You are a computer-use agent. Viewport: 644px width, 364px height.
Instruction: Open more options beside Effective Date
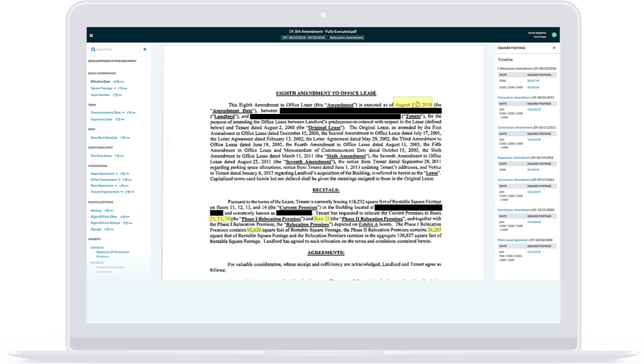click(122, 82)
